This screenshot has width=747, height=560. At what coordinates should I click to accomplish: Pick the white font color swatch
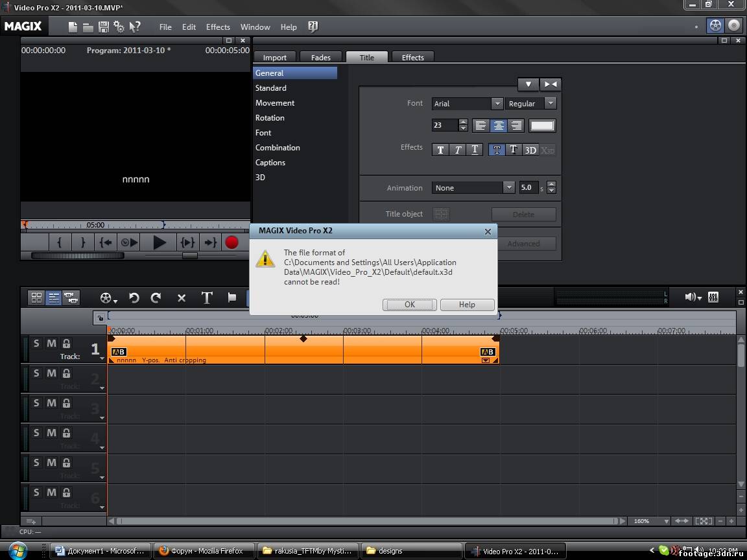542,125
